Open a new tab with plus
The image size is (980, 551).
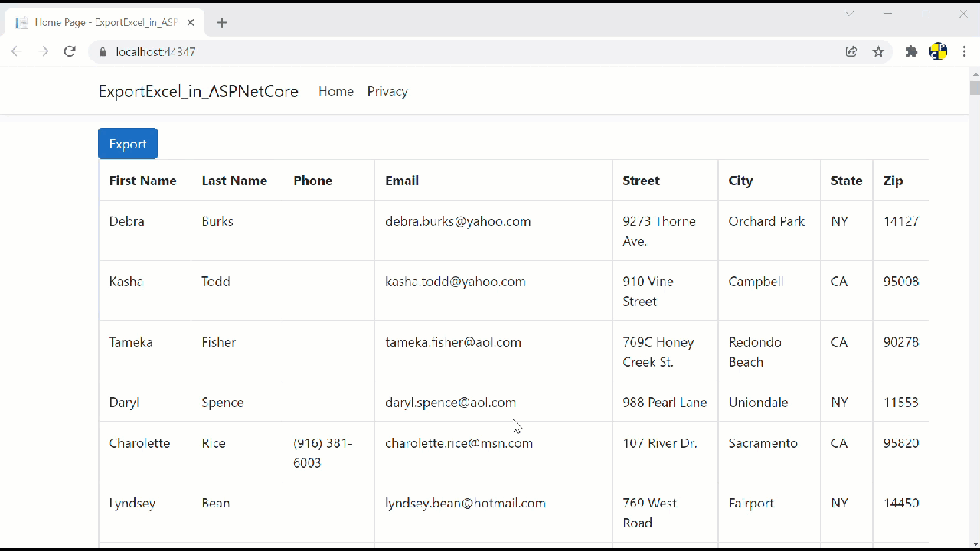222,23
